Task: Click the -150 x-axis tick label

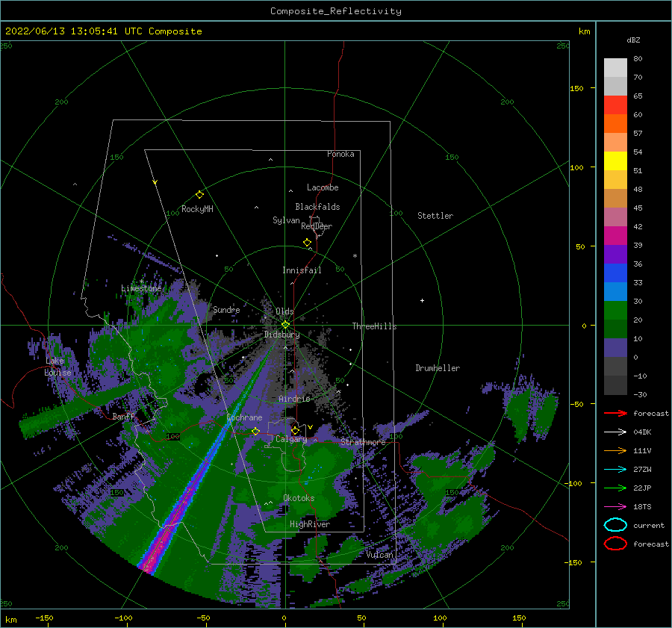Action: (44, 618)
